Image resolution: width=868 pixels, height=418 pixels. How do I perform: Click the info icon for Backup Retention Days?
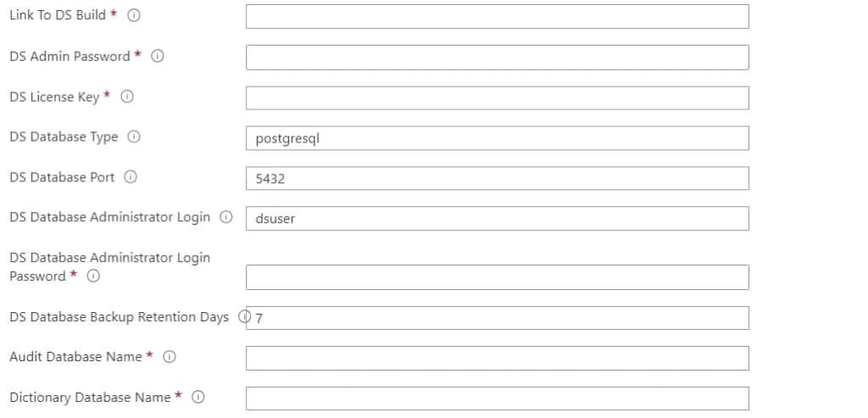(x=244, y=317)
